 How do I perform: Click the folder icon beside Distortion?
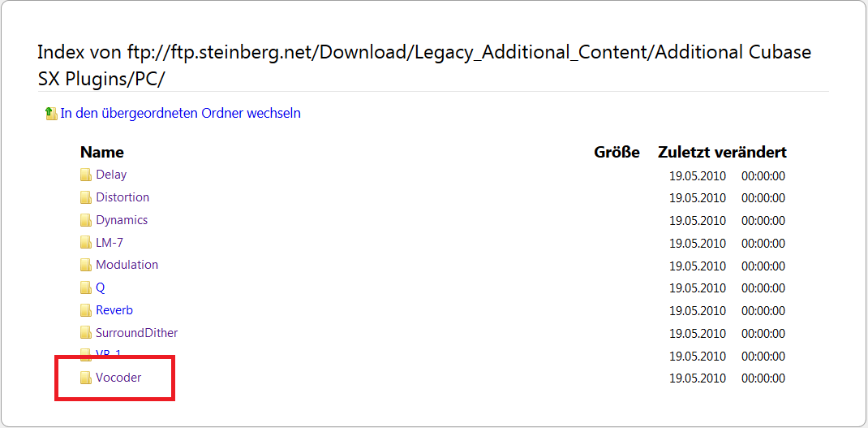point(86,198)
